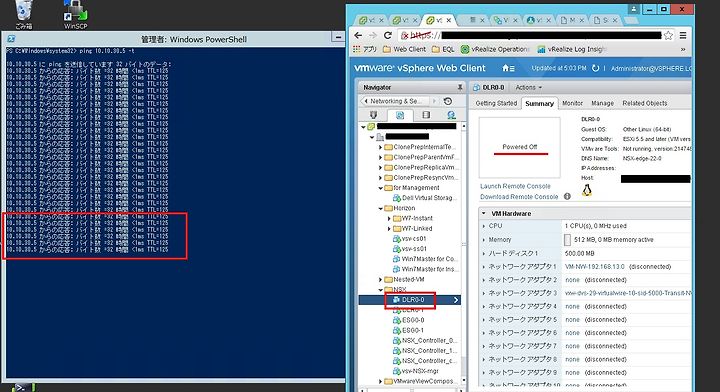Image resolution: width=720 pixels, height=392 pixels.
Task: Open the EQL bookmarks folder
Action: (443, 49)
